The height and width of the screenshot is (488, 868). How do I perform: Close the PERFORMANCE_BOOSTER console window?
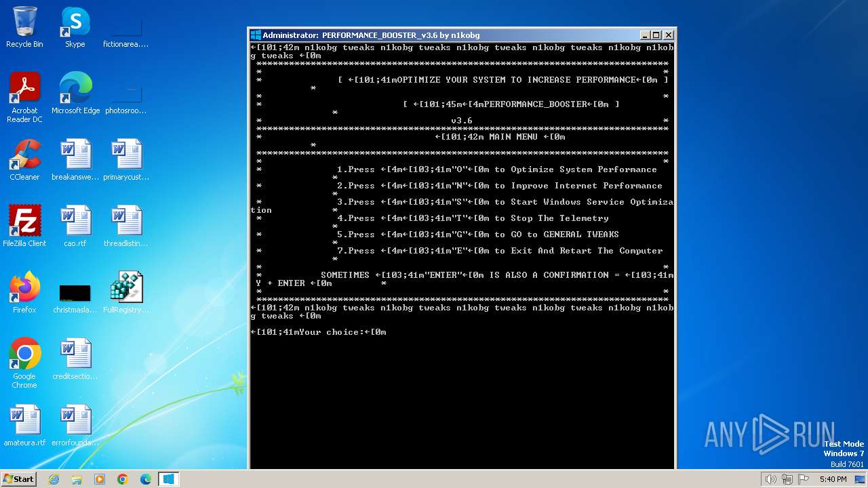point(669,35)
